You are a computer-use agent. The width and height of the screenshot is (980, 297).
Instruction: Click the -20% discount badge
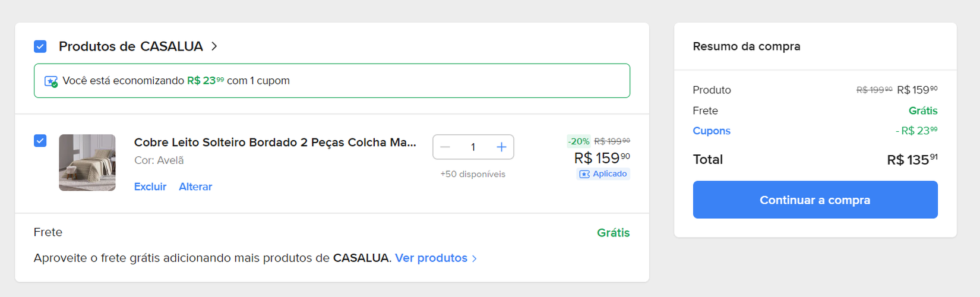tap(578, 141)
